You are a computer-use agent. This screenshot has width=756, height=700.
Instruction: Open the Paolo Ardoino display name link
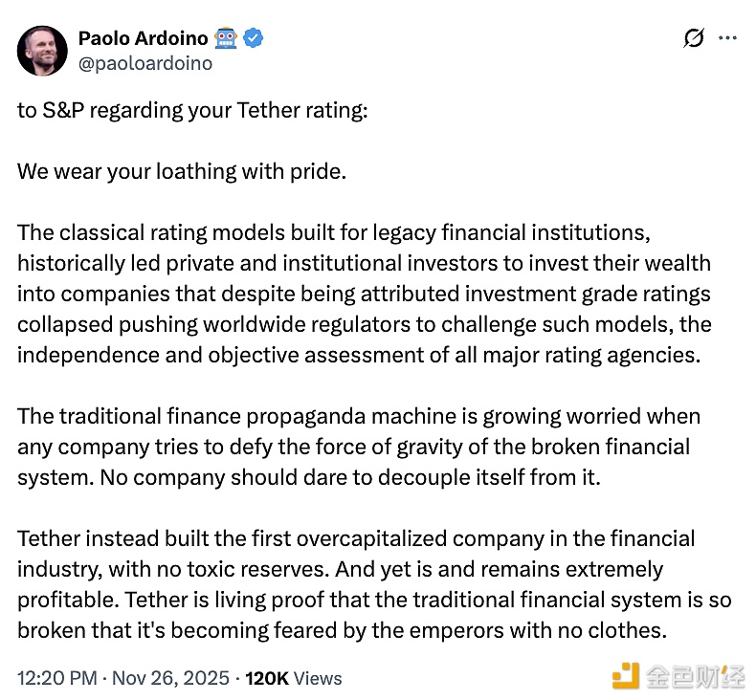[x=144, y=39]
